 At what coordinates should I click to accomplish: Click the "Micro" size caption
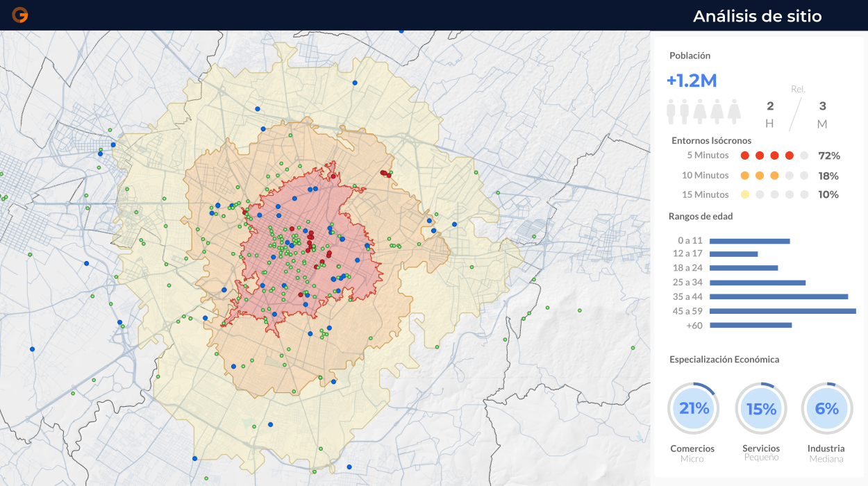click(x=692, y=459)
